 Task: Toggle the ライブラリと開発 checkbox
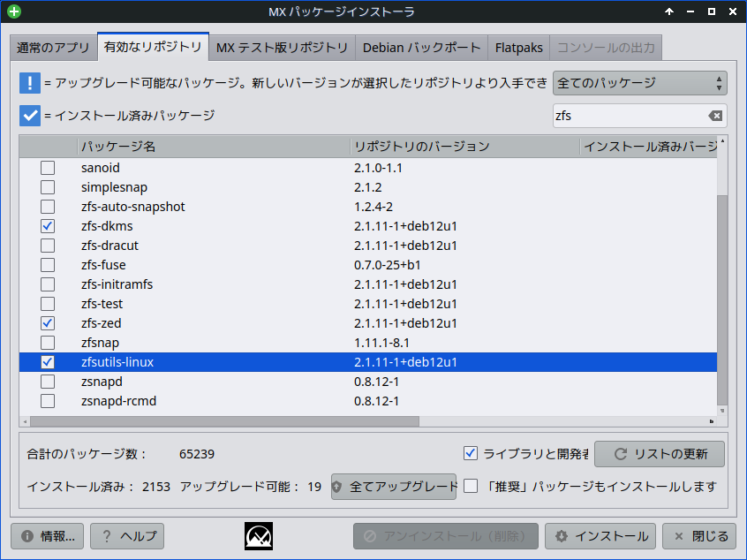(472, 453)
